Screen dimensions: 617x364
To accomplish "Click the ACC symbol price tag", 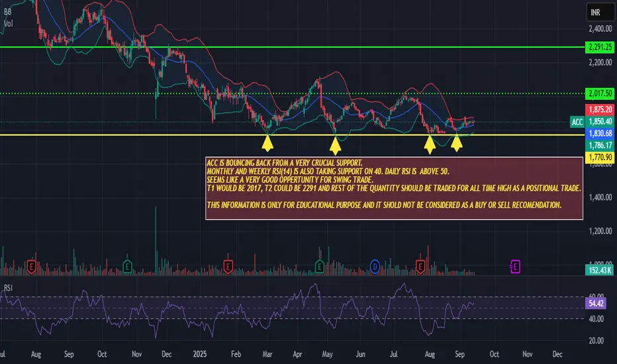I will click(577, 122).
